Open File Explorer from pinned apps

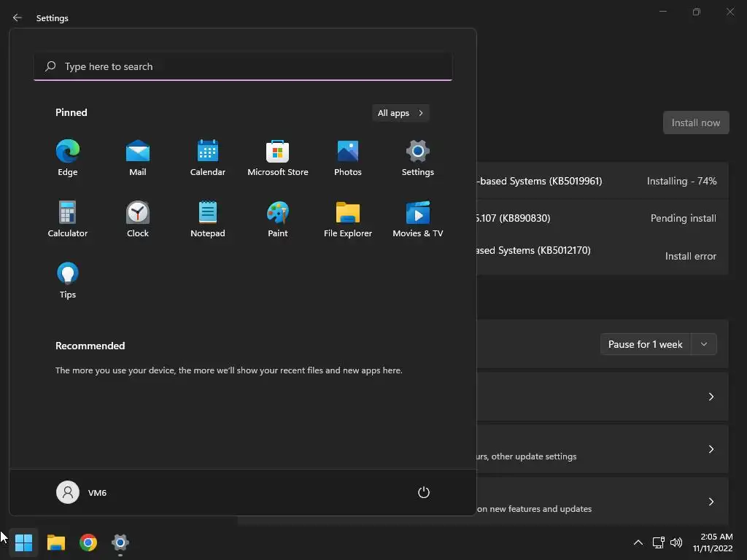(x=348, y=219)
